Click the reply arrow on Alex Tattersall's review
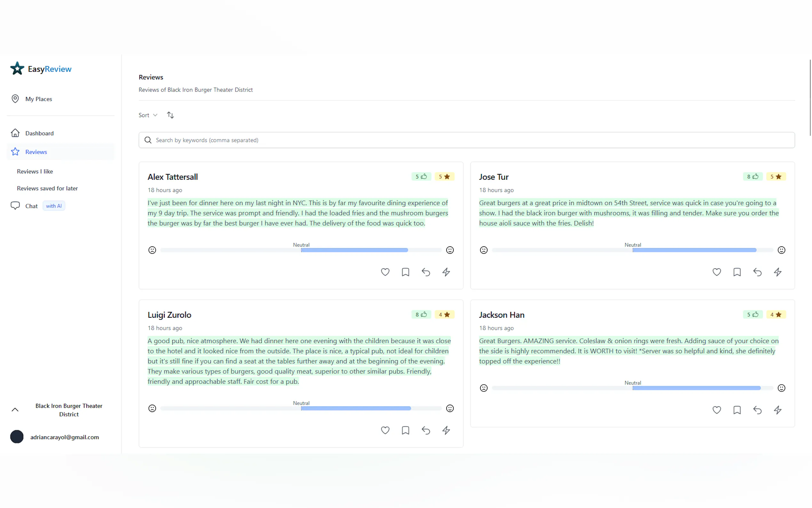The height and width of the screenshot is (508, 812). point(426,272)
